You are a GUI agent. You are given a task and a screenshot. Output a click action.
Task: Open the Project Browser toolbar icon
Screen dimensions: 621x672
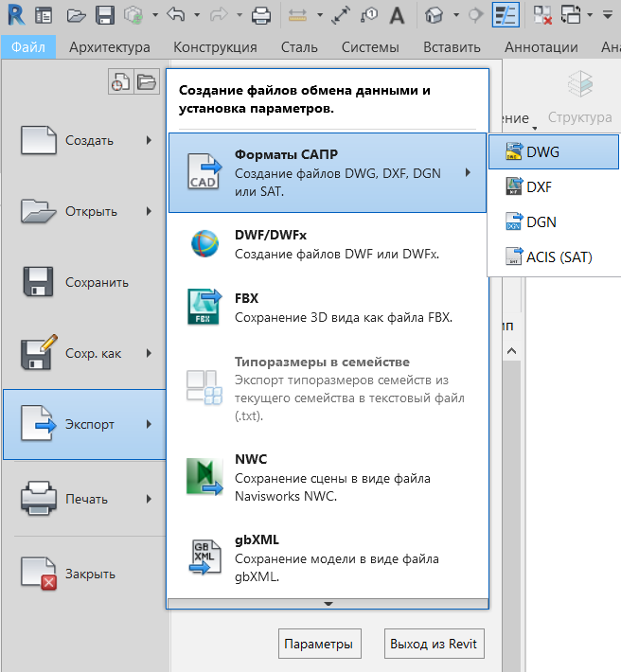(x=44, y=16)
